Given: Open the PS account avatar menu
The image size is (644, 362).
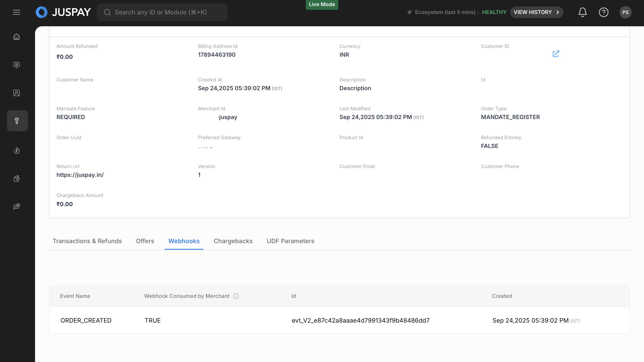Looking at the screenshot, I should [625, 12].
